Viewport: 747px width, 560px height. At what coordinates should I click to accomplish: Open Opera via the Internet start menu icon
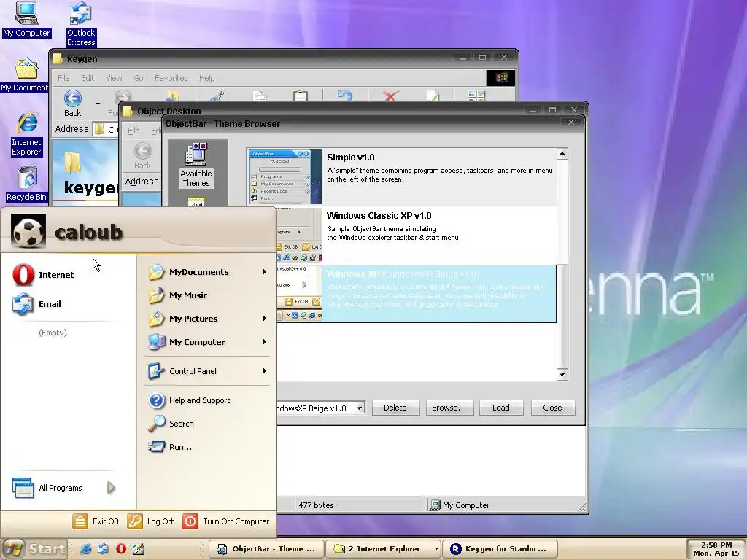pyautogui.click(x=23, y=275)
